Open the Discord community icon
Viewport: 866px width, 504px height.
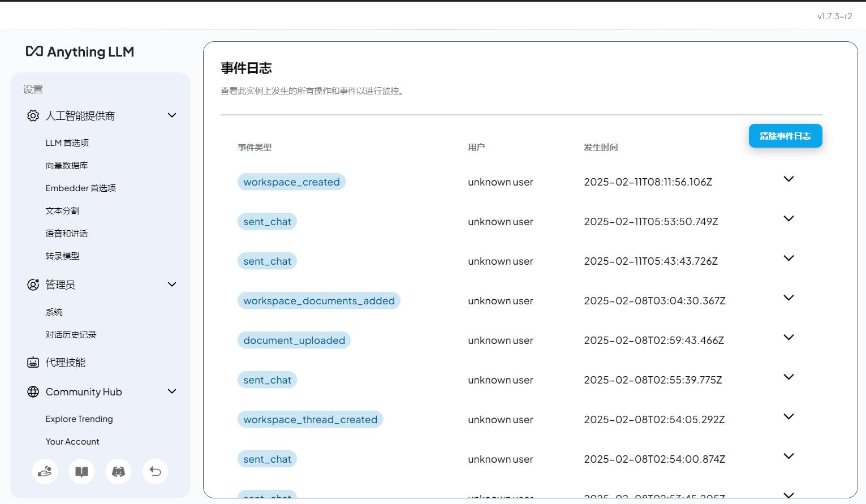click(x=118, y=471)
